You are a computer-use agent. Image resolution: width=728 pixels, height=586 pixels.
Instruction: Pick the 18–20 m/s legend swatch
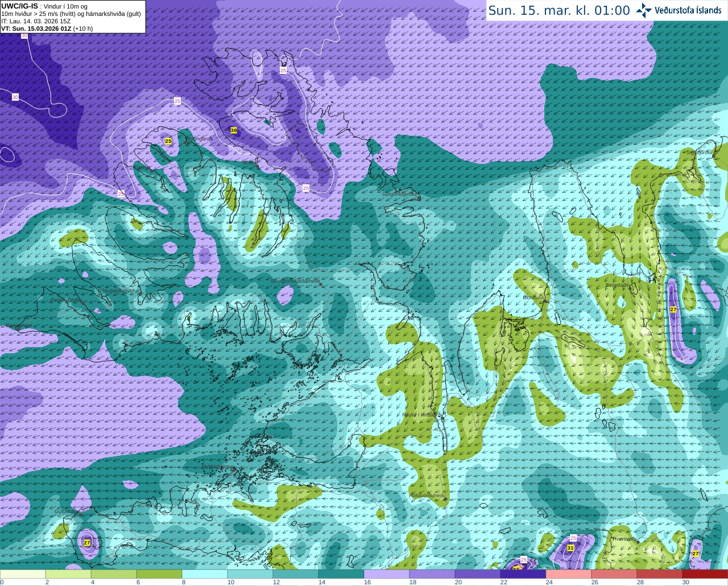tap(432, 573)
